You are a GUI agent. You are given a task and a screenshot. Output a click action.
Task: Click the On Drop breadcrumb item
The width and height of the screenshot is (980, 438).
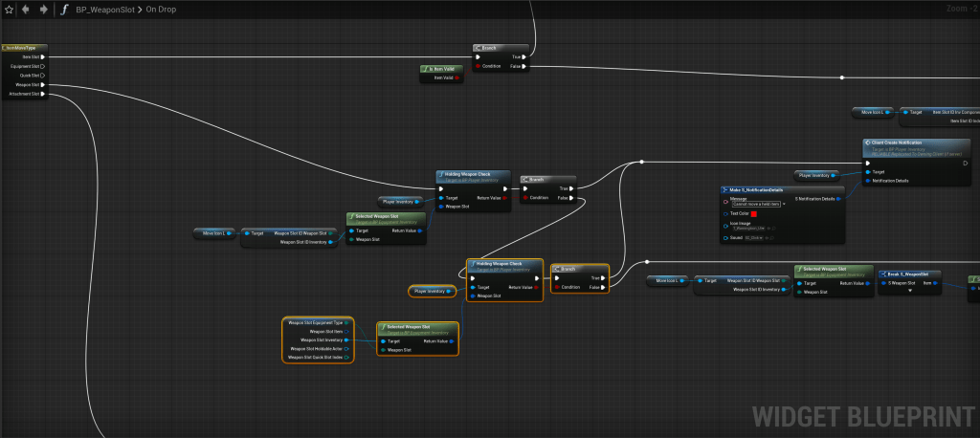coord(161,9)
